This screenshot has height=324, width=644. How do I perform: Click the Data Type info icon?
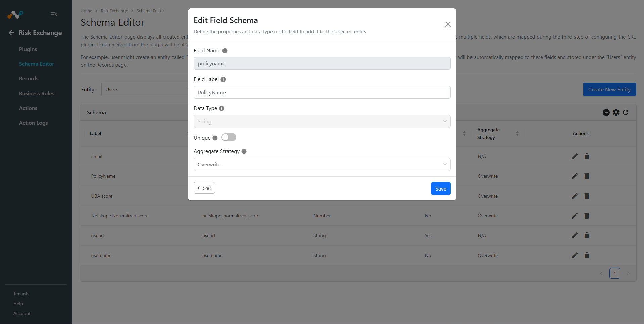pyautogui.click(x=221, y=108)
